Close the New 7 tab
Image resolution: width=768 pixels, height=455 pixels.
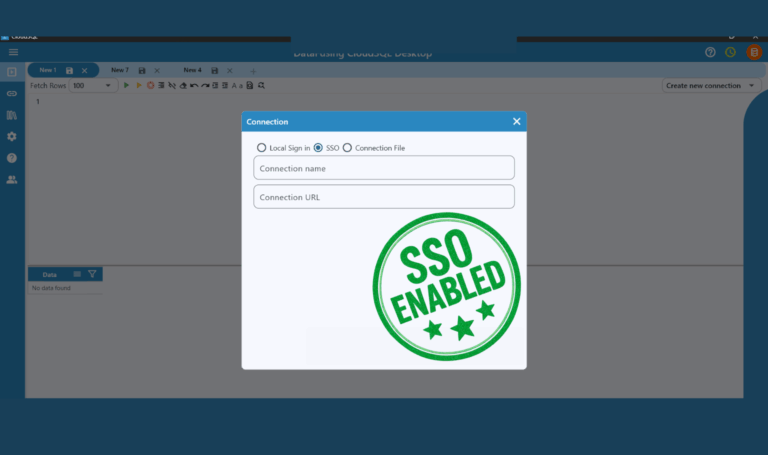click(x=157, y=71)
